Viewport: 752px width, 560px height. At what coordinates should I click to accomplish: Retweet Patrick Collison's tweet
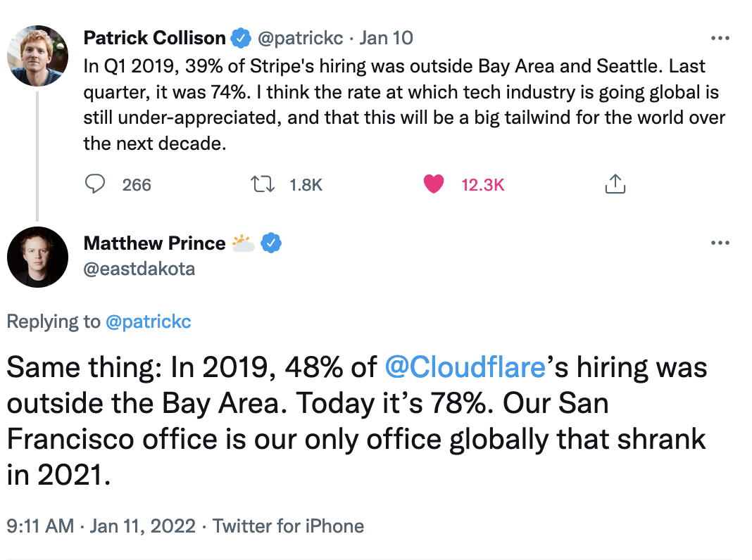tap(263, 184)
